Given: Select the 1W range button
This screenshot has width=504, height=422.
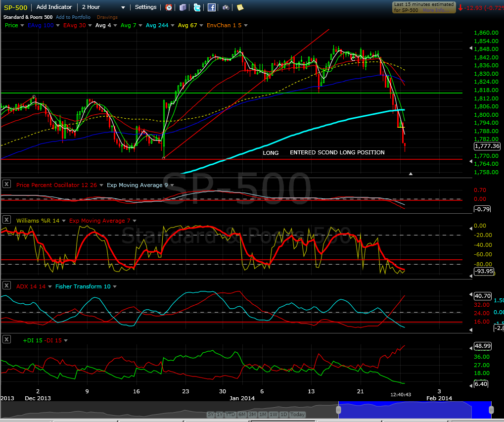Looking at the screenshot, I should pos(273,414).
